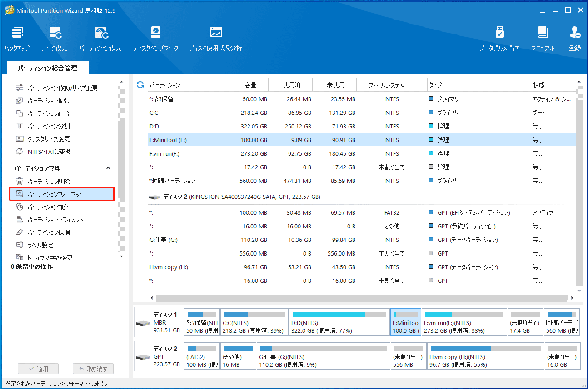The height and width of the screenshot is (389, 588).
Task: Select the H:vm copy (H:) row
Action: (361, 267)
